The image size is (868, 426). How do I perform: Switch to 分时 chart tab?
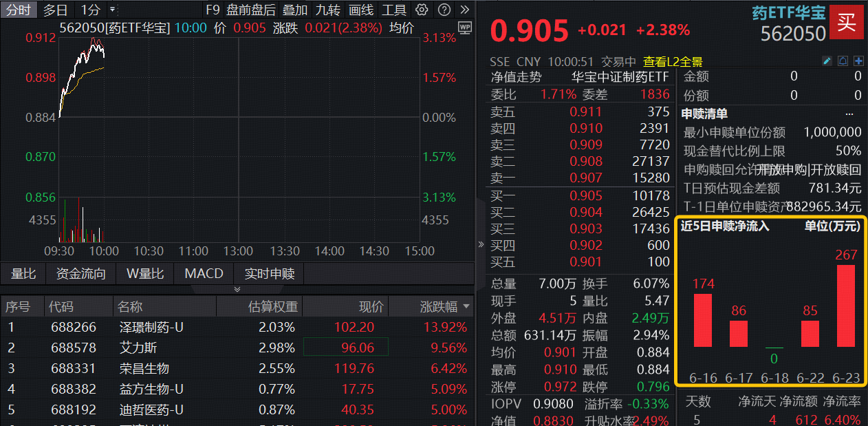(x=19, y=10)
